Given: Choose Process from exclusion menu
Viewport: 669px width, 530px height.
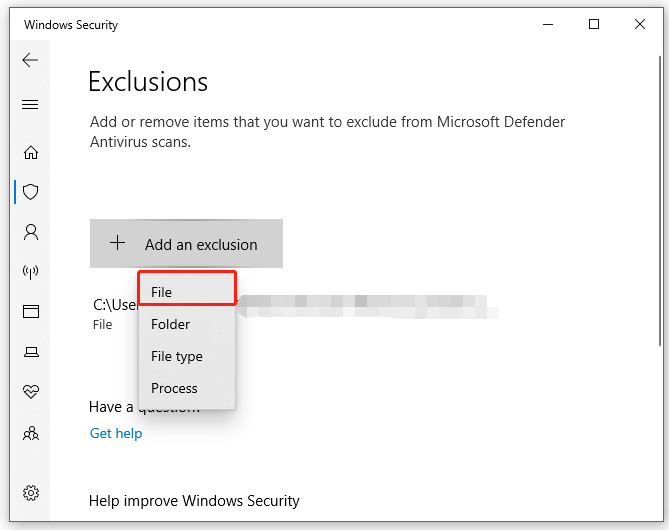Looking at the screenshot, I should pyautogui.click(x=187, y=388).
